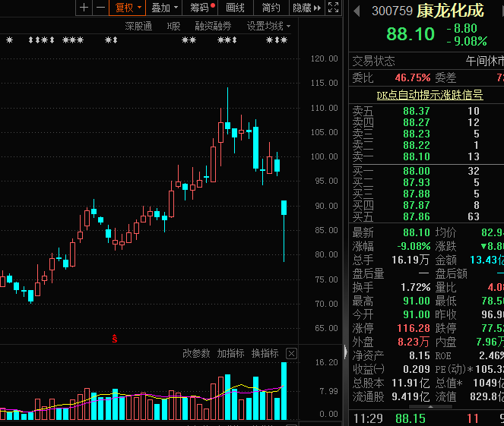Screen dimensions: 504x426
Task: Click the fullscreen expand arrows icon
Action: coord(333,8)
